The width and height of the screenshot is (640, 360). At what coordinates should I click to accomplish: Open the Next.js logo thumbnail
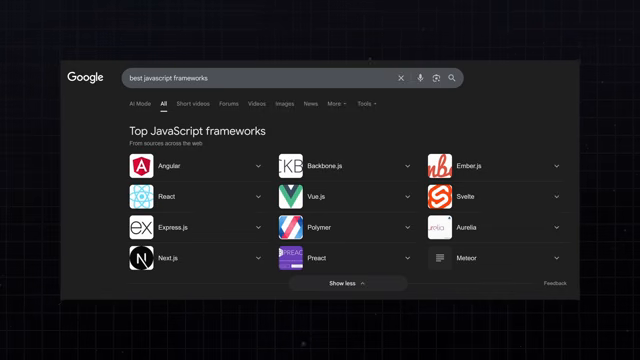142,258
